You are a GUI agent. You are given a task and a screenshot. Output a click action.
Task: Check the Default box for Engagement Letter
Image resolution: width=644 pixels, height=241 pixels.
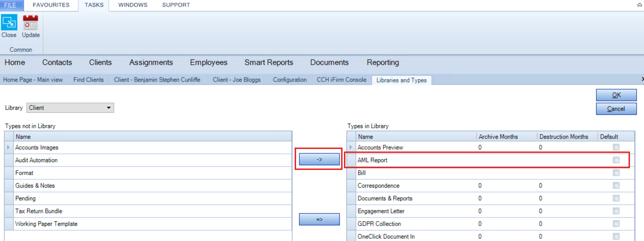pyautogui.click(x=616, y=211)
